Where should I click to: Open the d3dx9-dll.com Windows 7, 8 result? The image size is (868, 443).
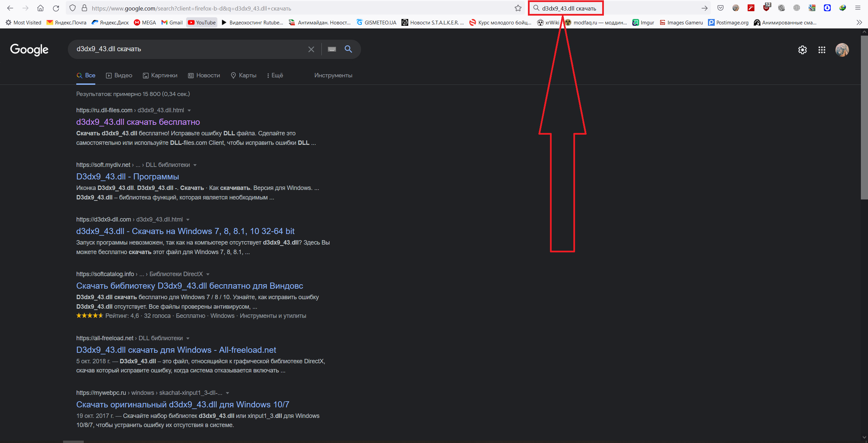(185, 231)
